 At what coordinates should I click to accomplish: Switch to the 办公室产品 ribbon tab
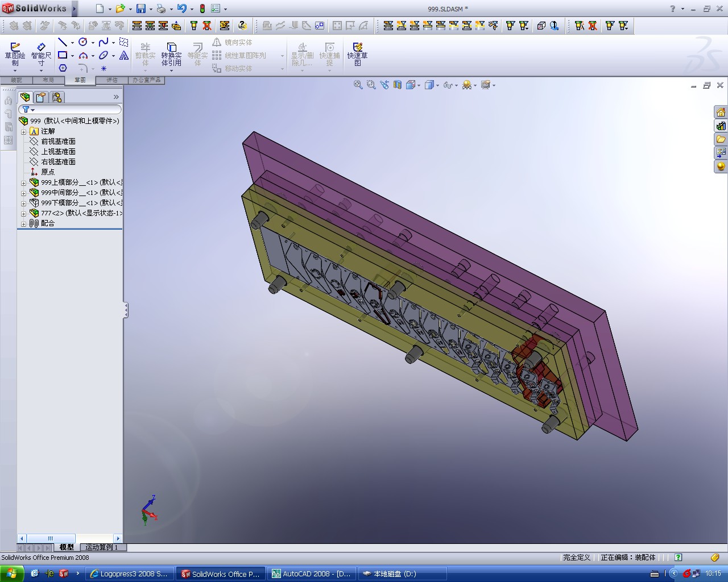(x=147, y=80)
